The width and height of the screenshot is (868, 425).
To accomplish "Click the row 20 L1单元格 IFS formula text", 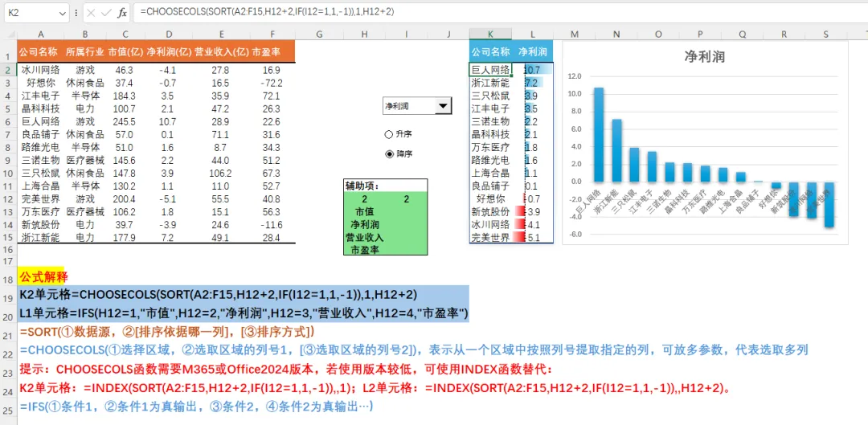I will [244, 313].
